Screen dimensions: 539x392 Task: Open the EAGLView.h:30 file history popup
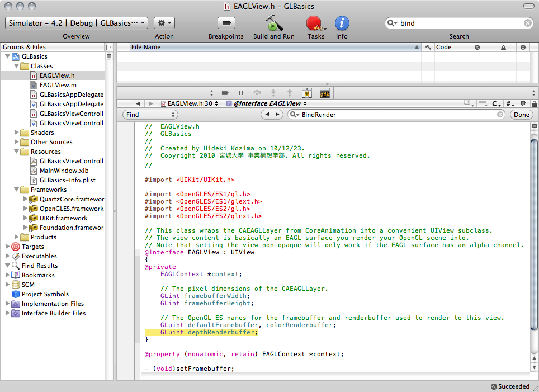point(190,103)
